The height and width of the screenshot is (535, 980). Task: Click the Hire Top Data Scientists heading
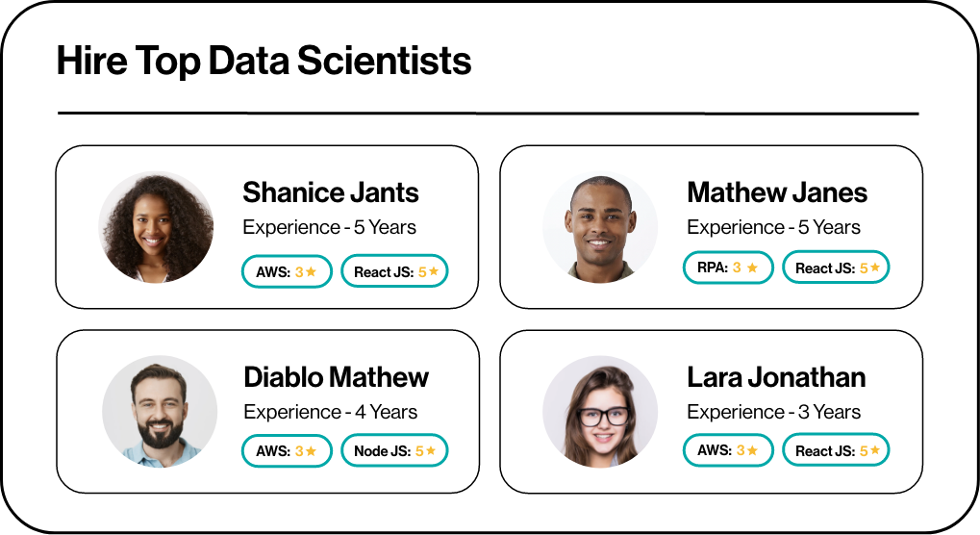[x=264, y=62]
